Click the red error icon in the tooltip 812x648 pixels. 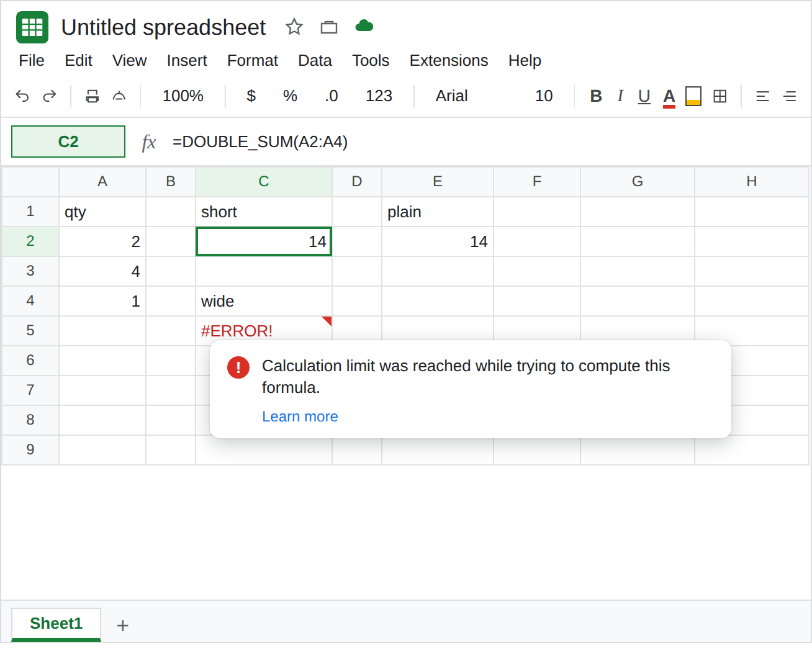tap(238, 367)
